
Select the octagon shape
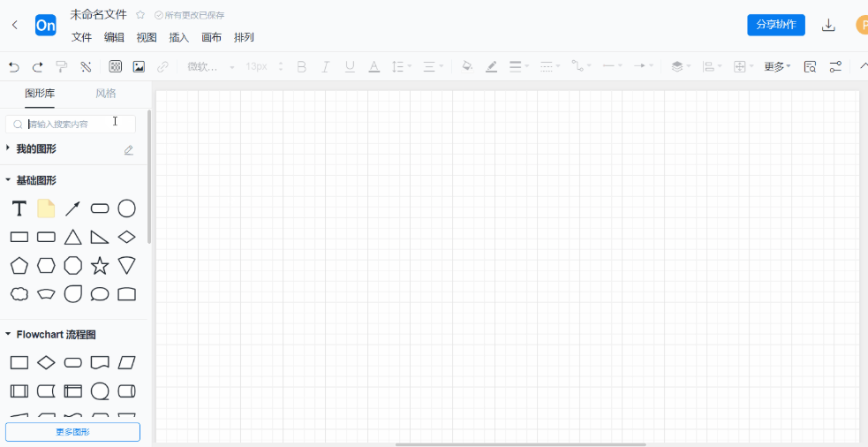point(72,265)
